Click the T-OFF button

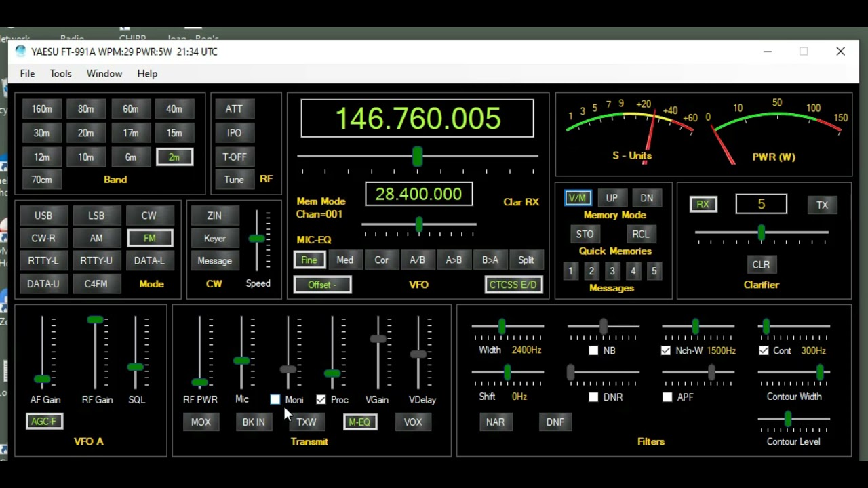pyautogui.click(x=234, y=157)
